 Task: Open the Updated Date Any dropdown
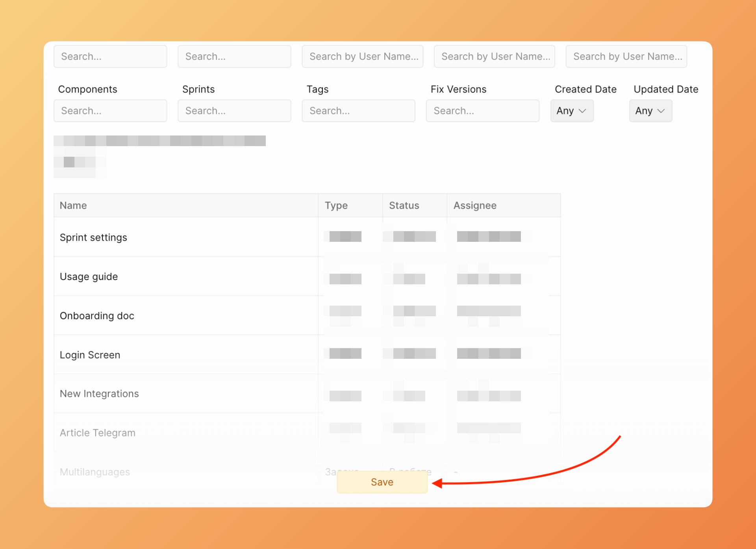pos(650,111)
